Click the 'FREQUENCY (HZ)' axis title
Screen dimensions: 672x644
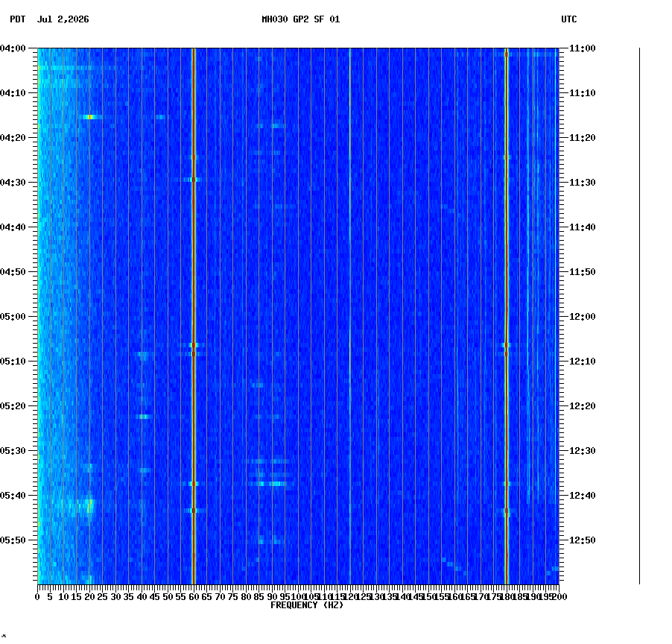point(307,605)
